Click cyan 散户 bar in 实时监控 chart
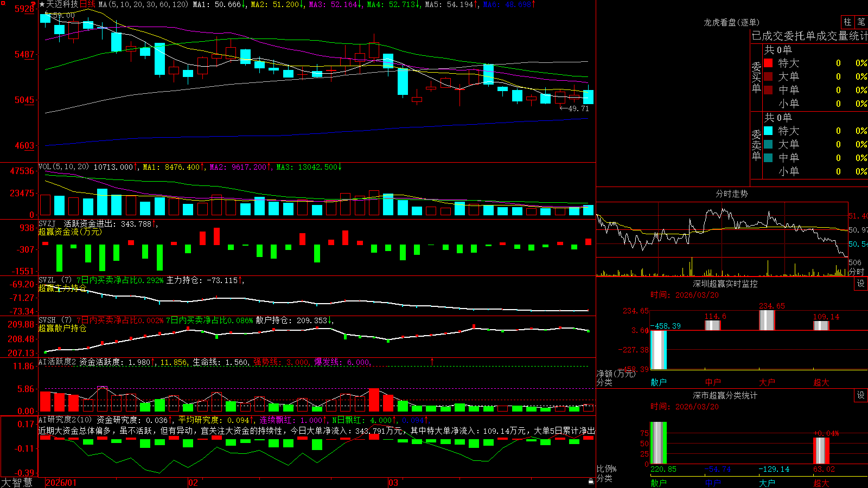This screenshot has height=488, width=868. coord(659,350)
